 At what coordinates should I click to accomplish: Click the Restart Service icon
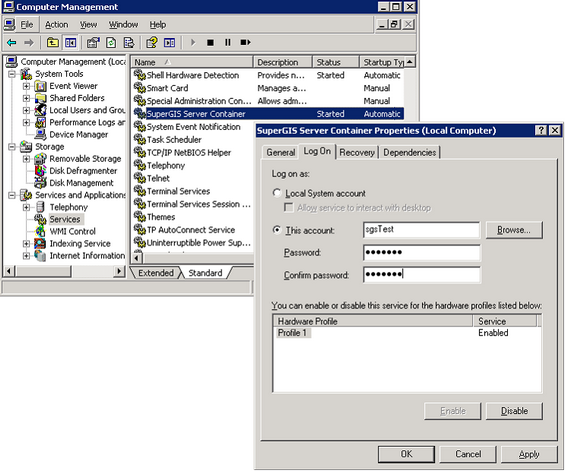(x=245, y=43)
